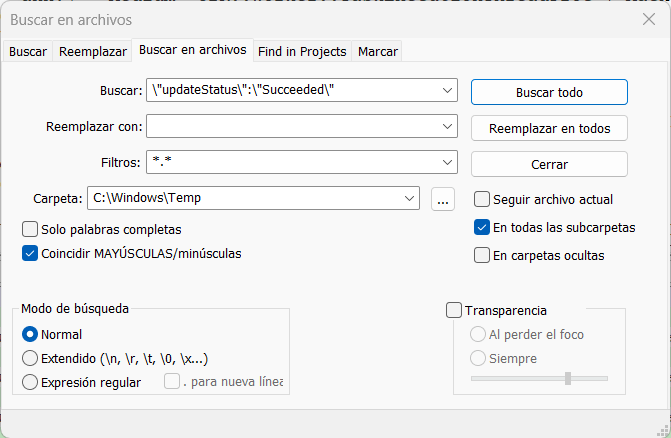Enable the Transparencia checkbox
Image resolution: width=671 pixels, height=438 pixels.
tap(454, 310)
